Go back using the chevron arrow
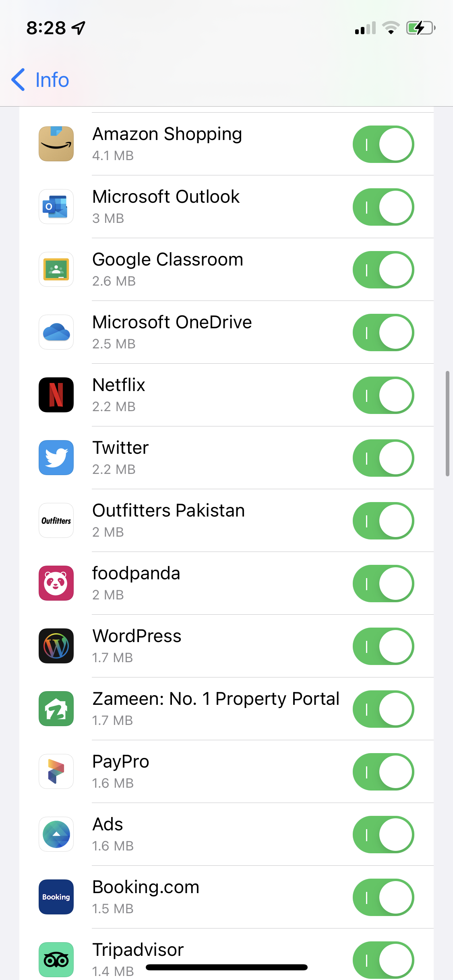Viewport: 453px width, 980px height. click(x=18, y=80)
